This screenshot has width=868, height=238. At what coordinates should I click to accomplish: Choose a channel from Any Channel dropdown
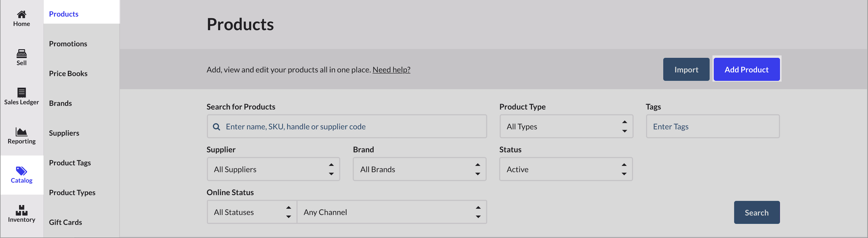pos(392,212)
